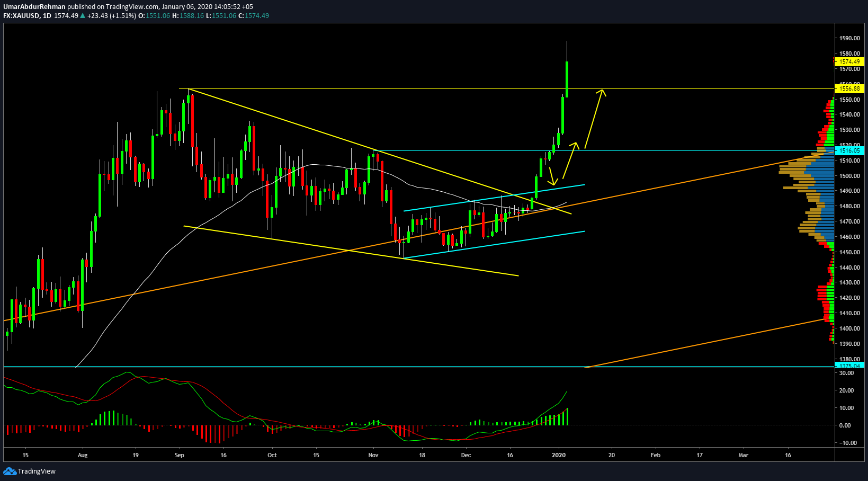Click author name UmarAbdurRehman
This screenshot has height=481, width=868.
pos(34,7)
